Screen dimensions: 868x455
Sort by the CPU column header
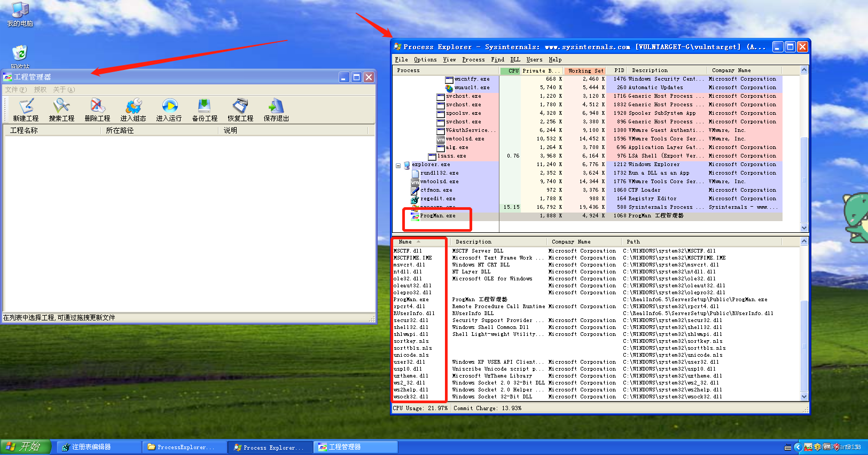click(510, 70)
